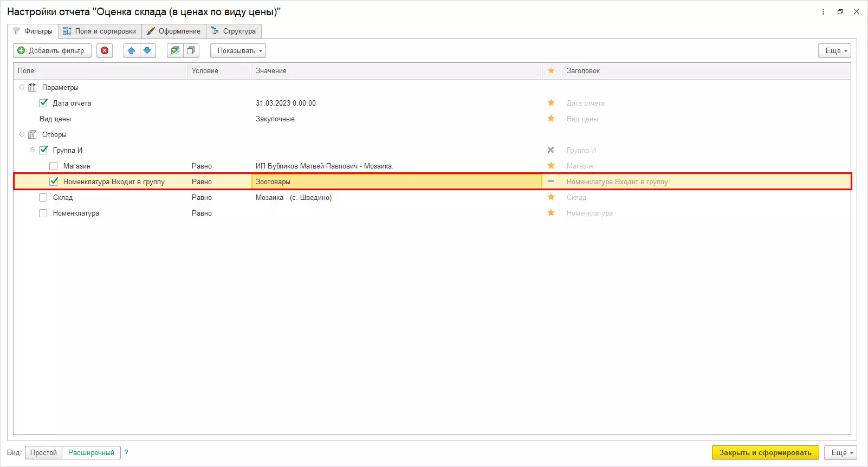
Task: Collapse the Параметры tree section
Action: tap(22, 87)
